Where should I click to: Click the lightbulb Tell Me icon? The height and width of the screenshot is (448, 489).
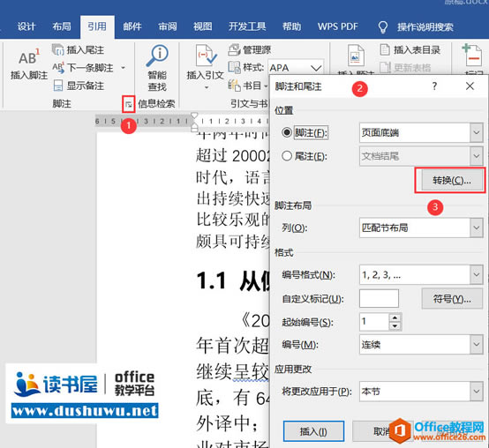(x=383, y=27)
